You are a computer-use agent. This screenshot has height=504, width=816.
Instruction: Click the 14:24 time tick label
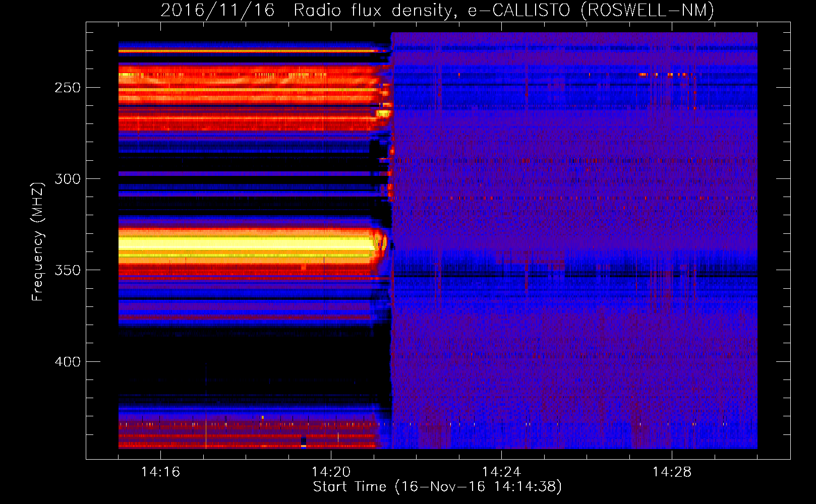501,472
